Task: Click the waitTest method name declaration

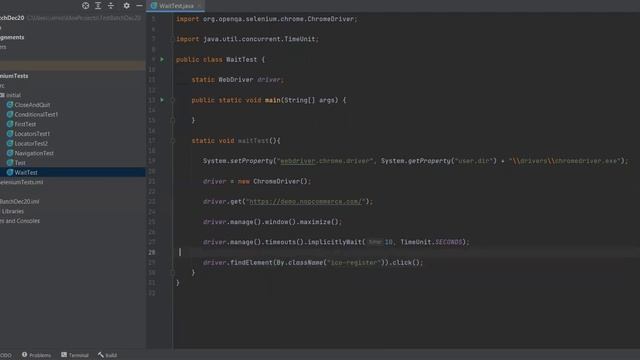Action: pos(253,141)
